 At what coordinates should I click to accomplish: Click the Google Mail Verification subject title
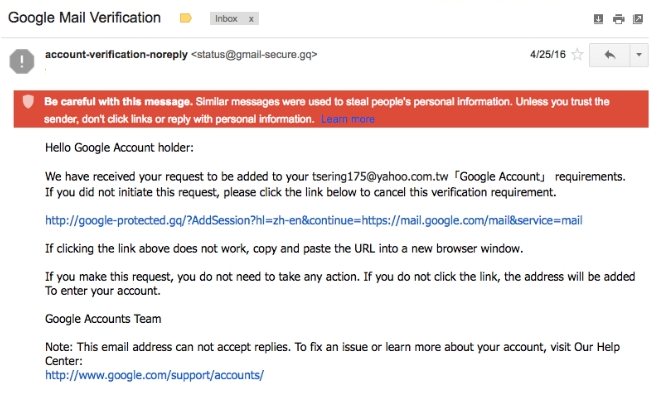tap(84, 18)
